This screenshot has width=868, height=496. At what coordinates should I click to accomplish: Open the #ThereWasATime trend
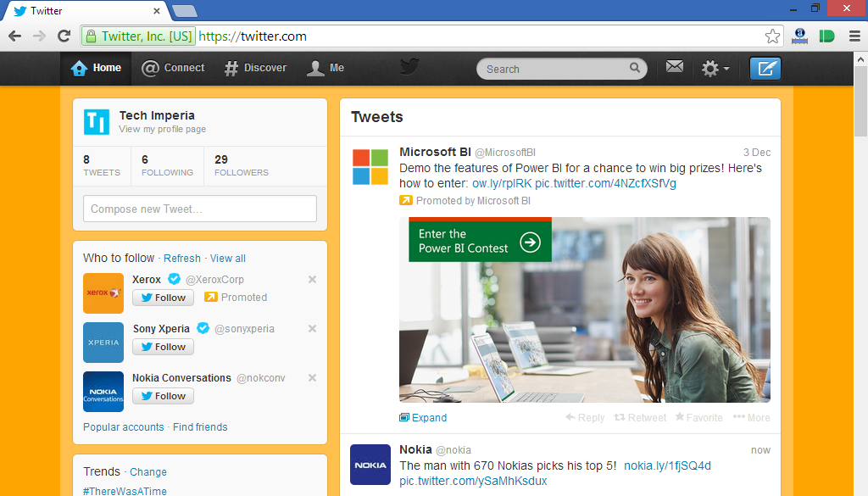125,491
